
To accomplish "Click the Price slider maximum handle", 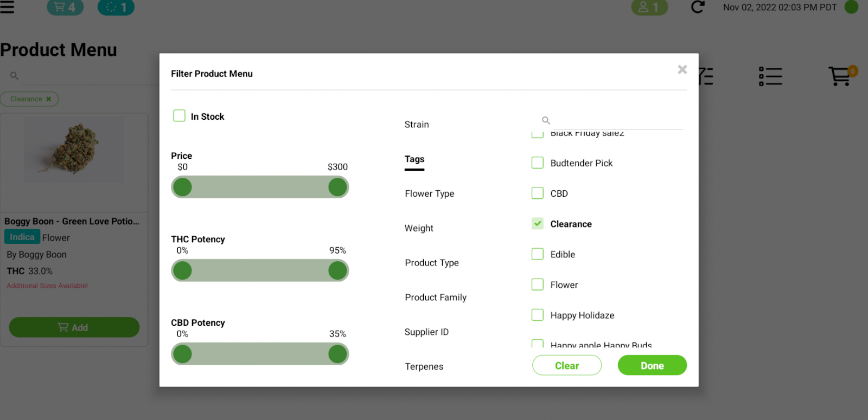I will point(337,188).
